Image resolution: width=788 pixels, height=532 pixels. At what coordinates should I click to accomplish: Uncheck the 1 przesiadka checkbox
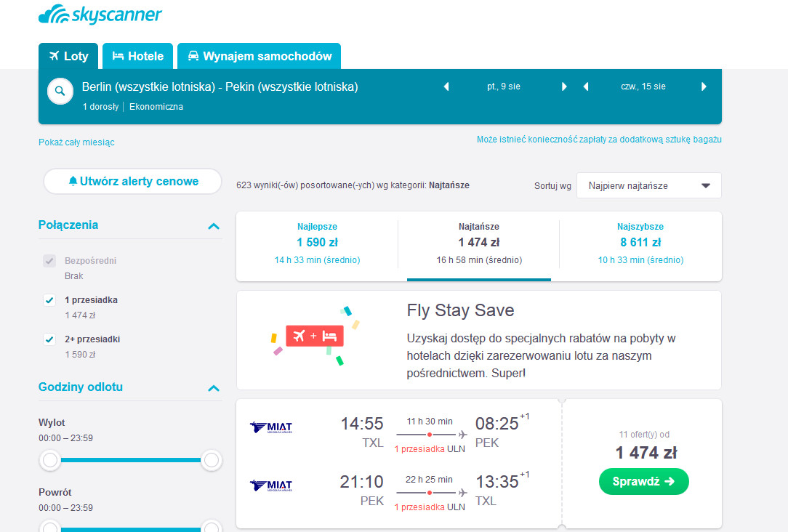coord(49,300)
